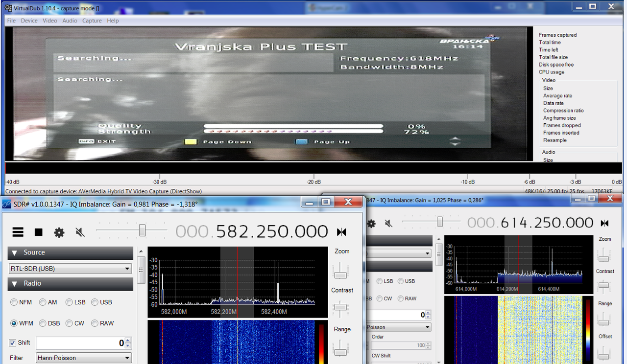Open the hamburger menu in 582 MHz SDR# window
Image resolution: width=627 pixels, height=364 pixels.
(x=18, y=232)
